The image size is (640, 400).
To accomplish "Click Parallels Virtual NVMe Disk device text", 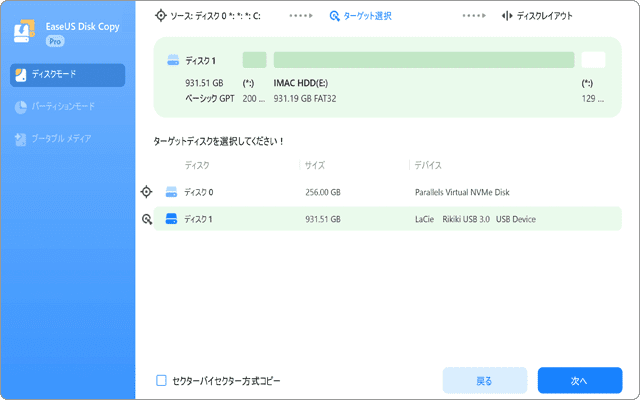I will [462, 192].
